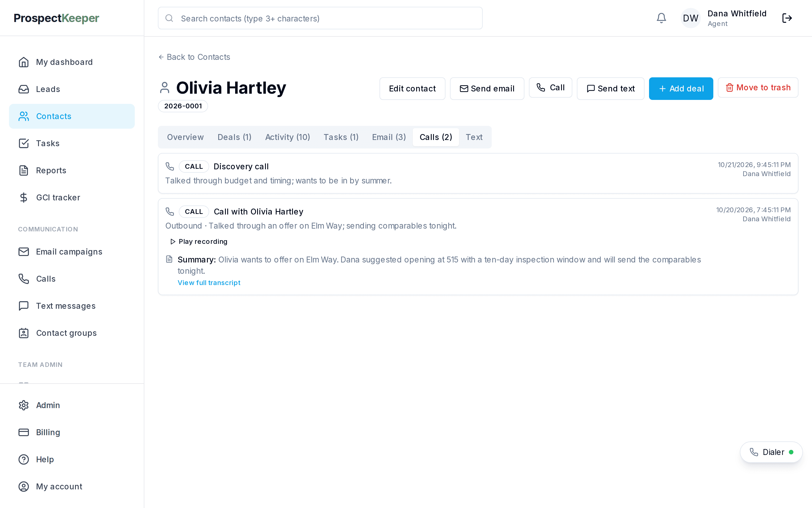The width and height of the screenshot is (812, 508).
Task: Switch to the Overview tab
Action: [x=185, y=137]
